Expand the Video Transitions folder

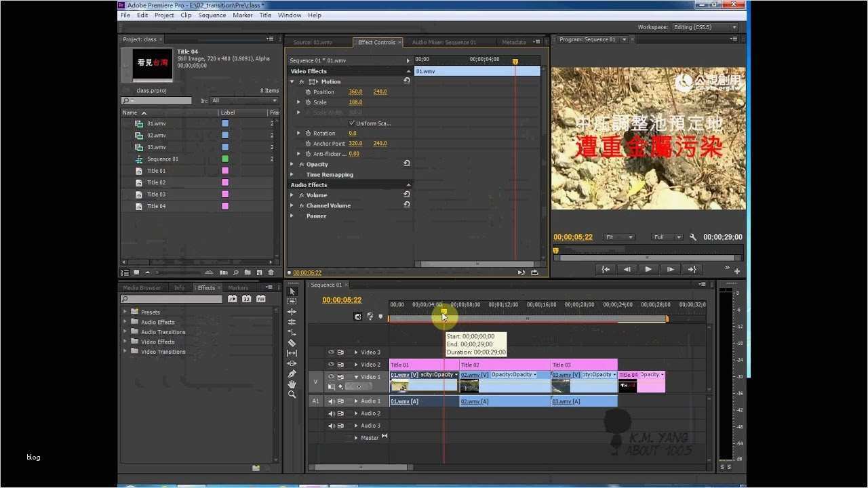click(x=125, y=352)
